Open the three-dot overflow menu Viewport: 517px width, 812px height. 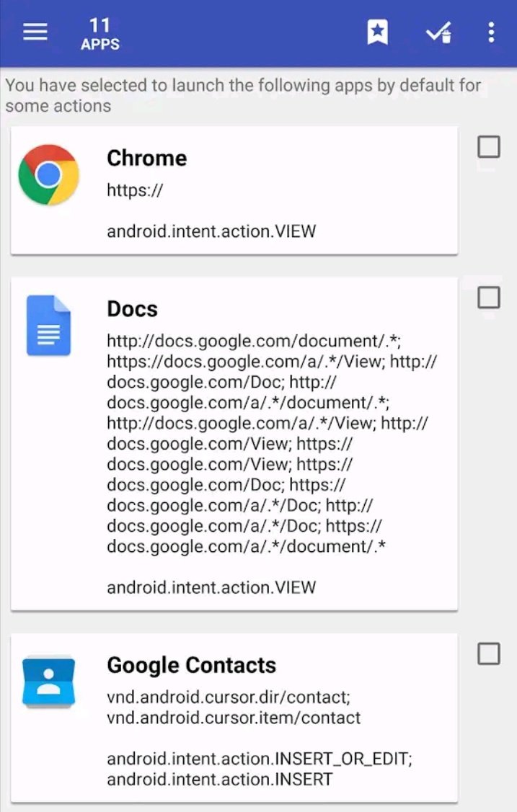click(x=491, y=32)
